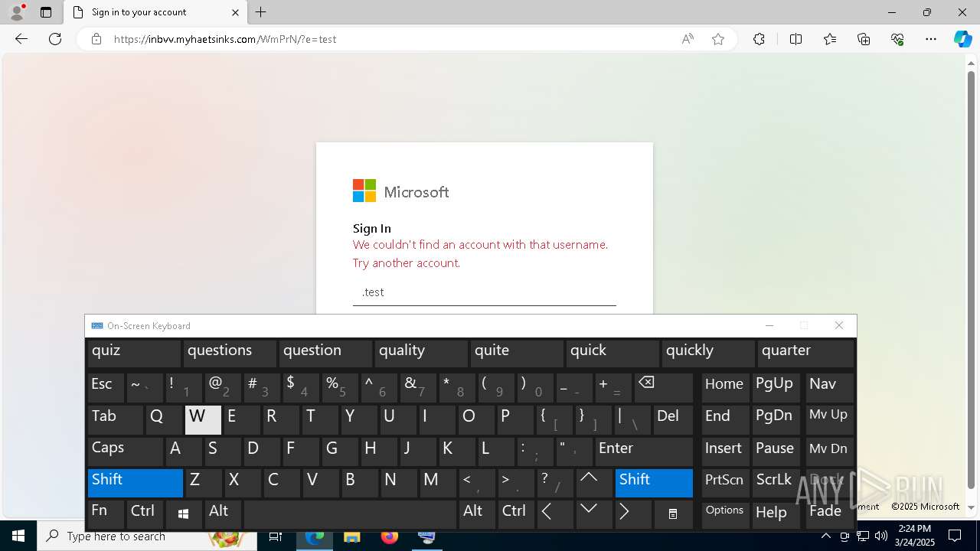Toggle the right Shift key

point(654,482)
